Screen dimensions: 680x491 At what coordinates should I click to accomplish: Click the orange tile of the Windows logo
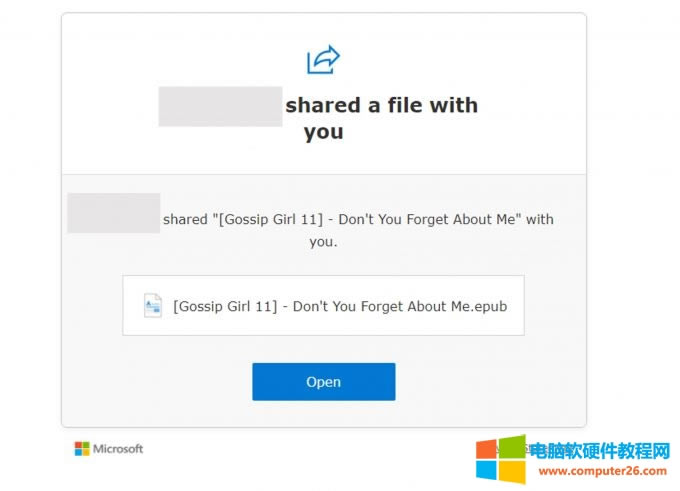(487, 448)
